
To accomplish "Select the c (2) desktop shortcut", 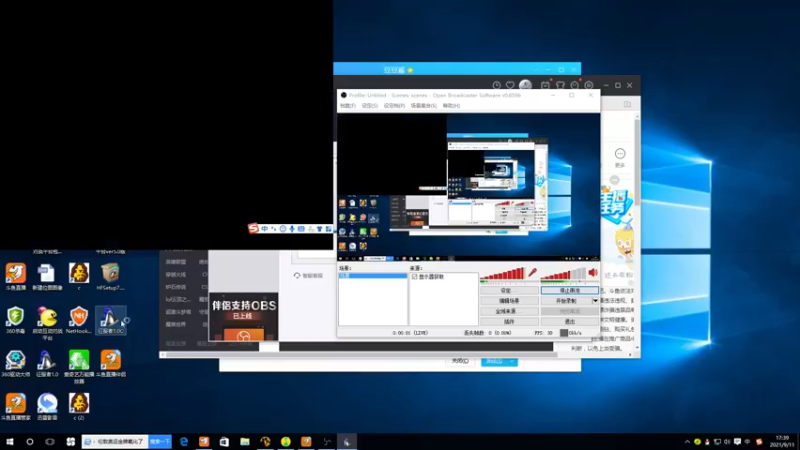I will [x=79, y=407].
